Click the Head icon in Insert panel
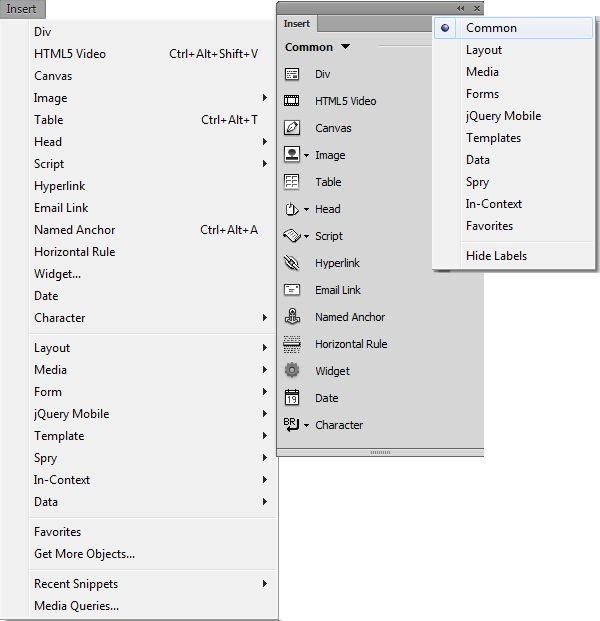The width and height of the screenshot is (600, 621). 292,209
